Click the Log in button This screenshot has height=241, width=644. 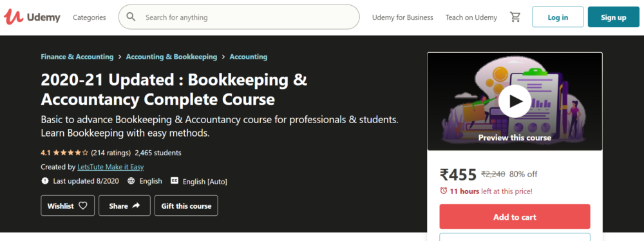[x=558, y=17]
